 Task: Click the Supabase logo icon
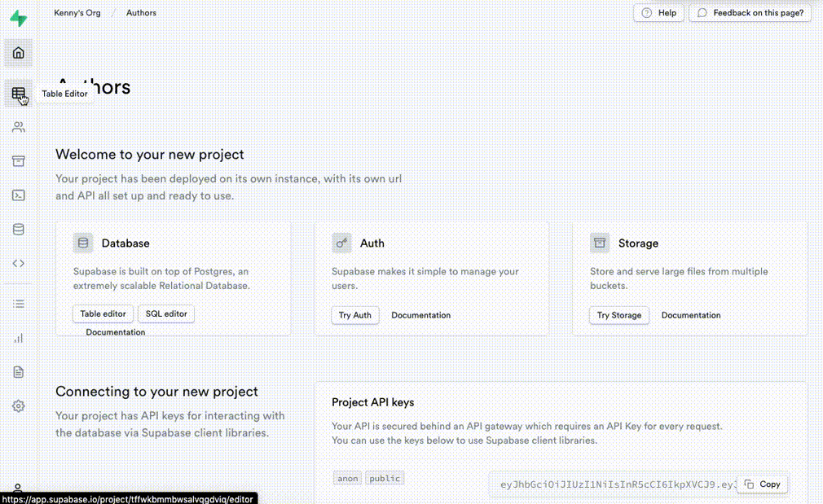19,19
